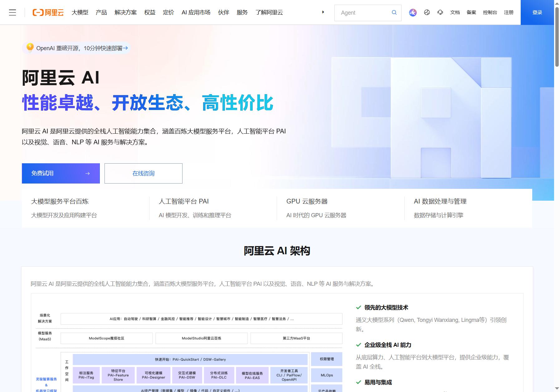Click the magnifier search icon
Image resolution: width=560 pixels, height=392 pixels.
[394, 12]
